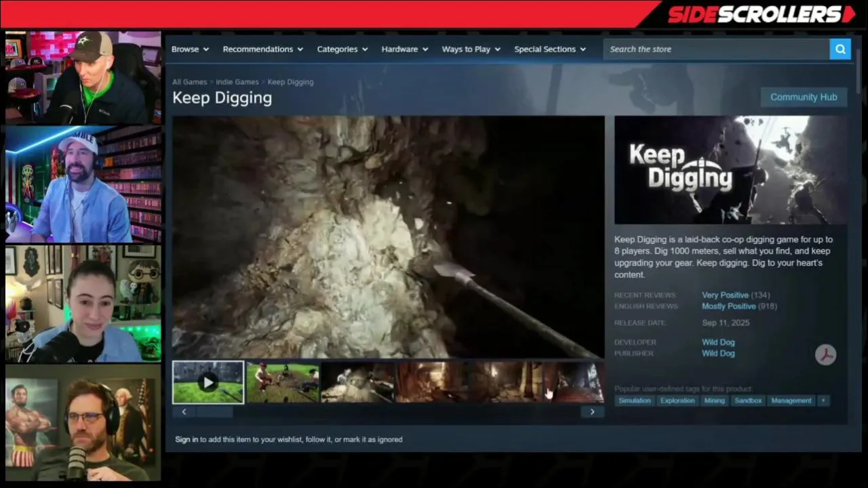Click the Keep Digging capsule header image
This screenshot has width=868, height=488.
(x=730, y=170)
